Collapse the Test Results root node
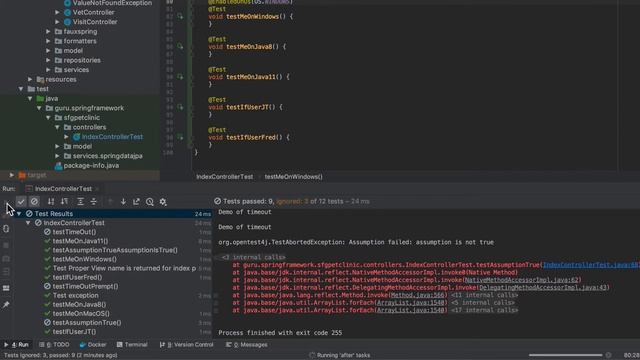 click(x=19, y=213)
